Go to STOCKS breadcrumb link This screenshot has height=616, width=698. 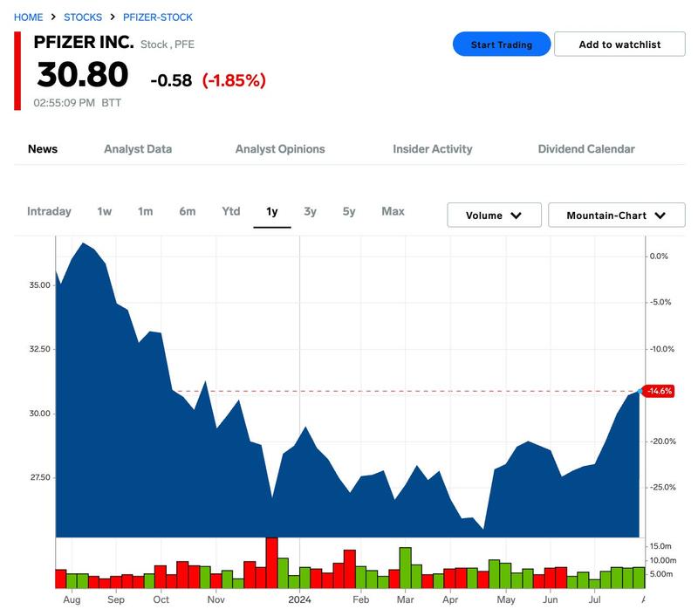(83, 17)
